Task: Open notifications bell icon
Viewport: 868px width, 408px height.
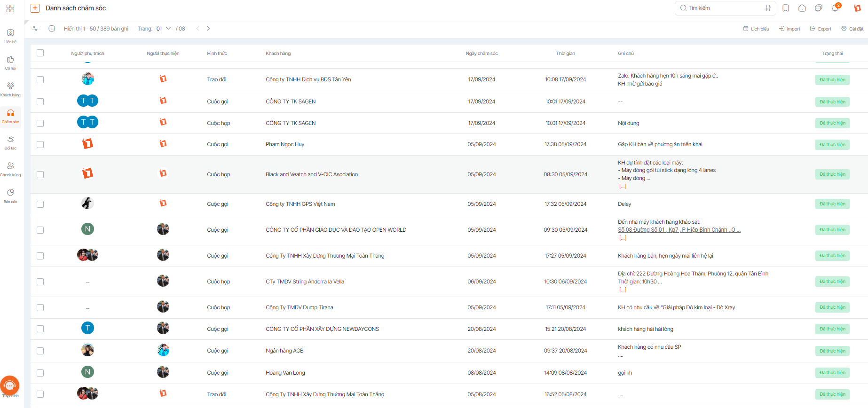Action: [x=835, y=8]
